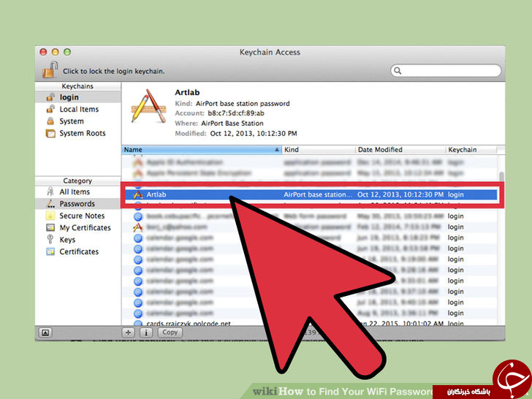532x399 pixels.
Task: Sort the list by Name column
Action: pos(202,150)
